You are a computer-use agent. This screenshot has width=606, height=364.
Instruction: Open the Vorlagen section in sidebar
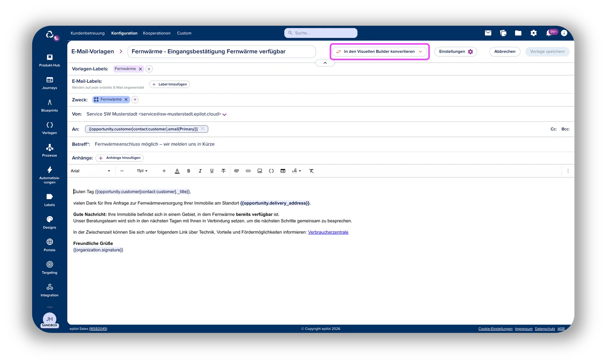coord(50,128)
